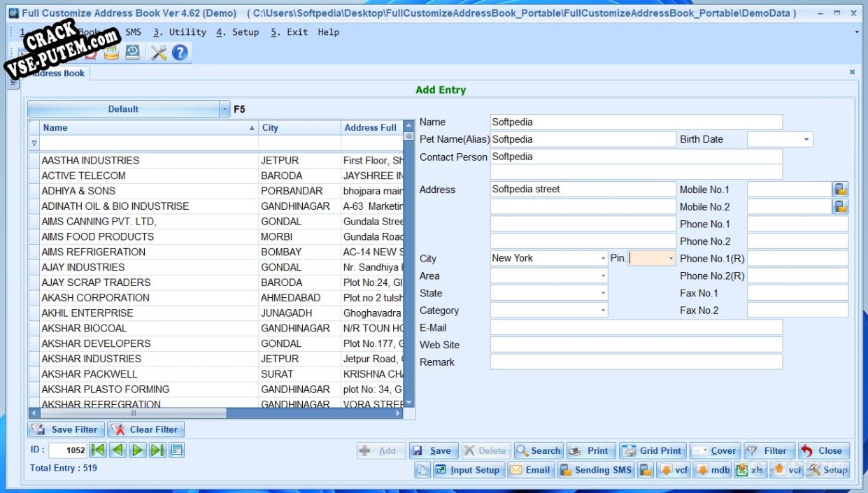Click the Cover envelope button
Image resolution: width=868 pixels, height=493 pixels.
(x=715, y=451)
